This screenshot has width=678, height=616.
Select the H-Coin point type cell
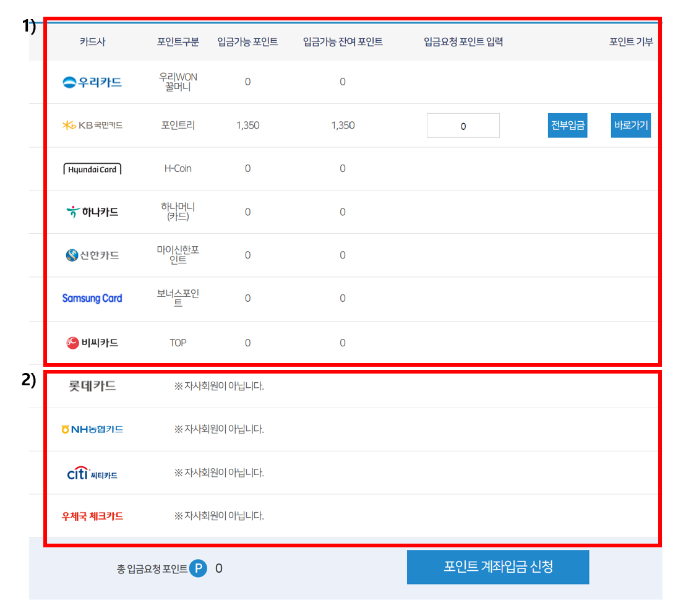pos(178,169)
